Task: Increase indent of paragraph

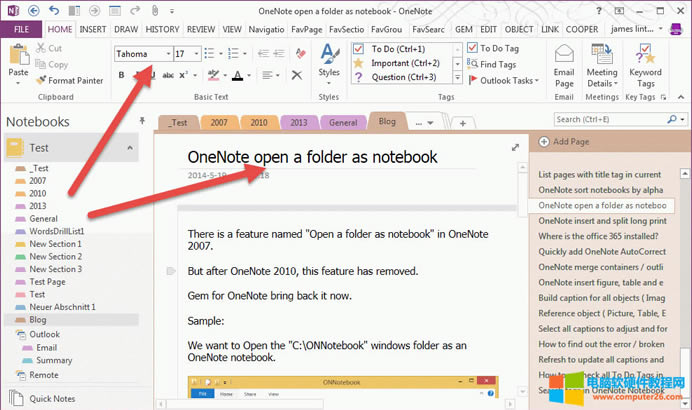Action: pos(279,53)
